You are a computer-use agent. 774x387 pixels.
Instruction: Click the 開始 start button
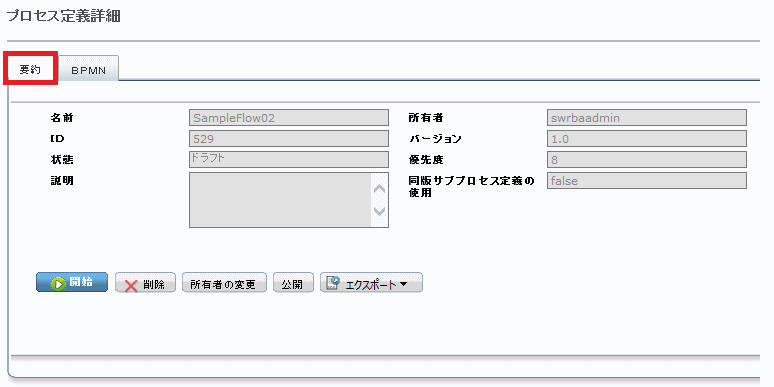pos(72,283)
